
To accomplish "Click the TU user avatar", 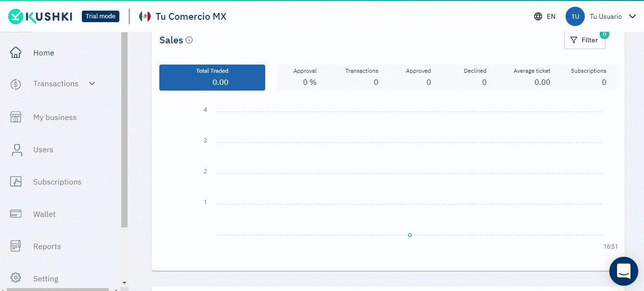I will pyautogui.click(x=575, y=16).
